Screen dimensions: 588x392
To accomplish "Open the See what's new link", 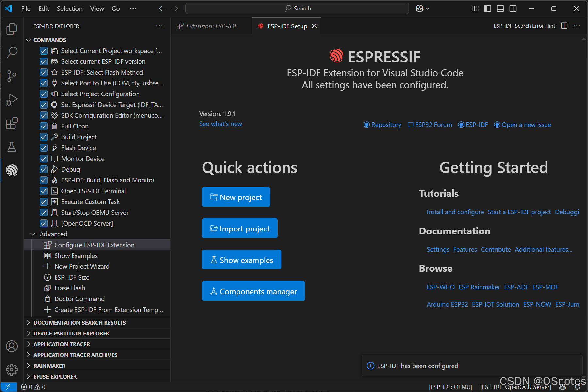I will click(220, 124).
